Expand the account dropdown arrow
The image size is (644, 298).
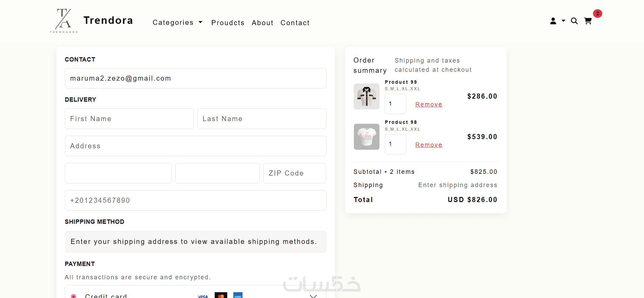563,21
